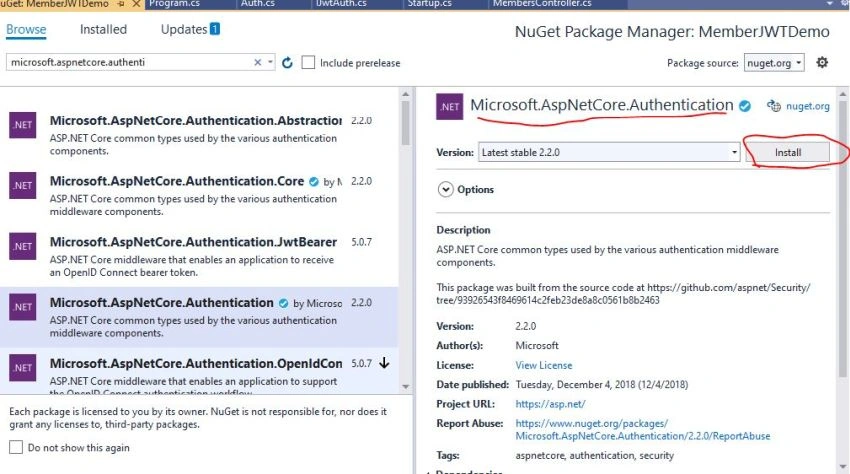Expand the Options section
Viewport: 850px width, 474px height.
[446, 189]
